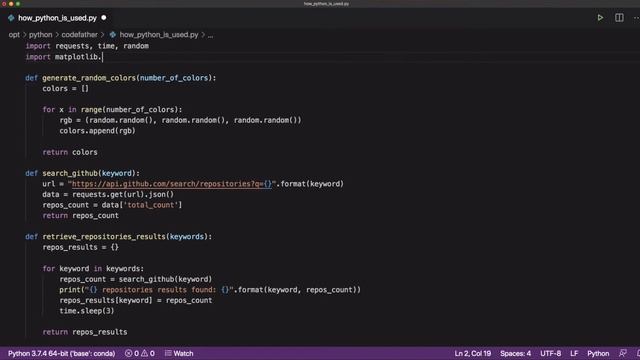Open the errors count in status bar
This screenshot has height=360, width=640.
pyautogui.click(x=132, y=353)
